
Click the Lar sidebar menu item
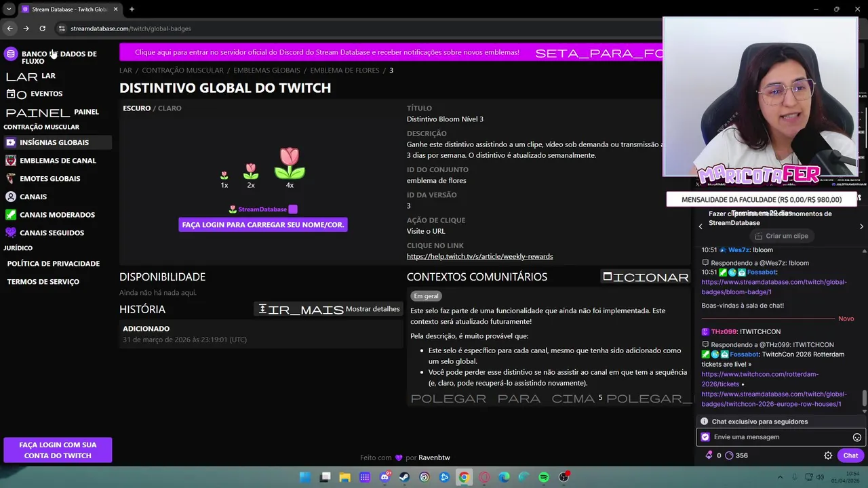pyautogui.click(x=31, y=76)
